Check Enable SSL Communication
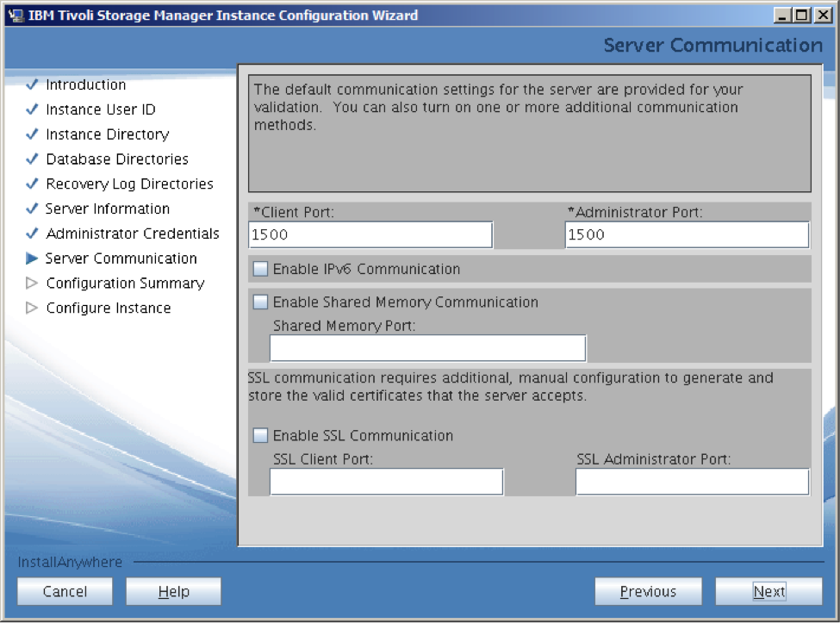 260,435
